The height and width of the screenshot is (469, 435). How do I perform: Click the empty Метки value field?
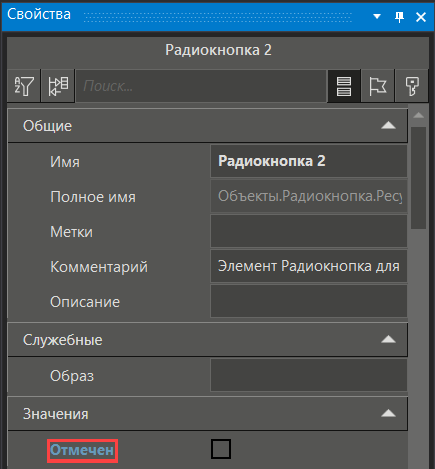tap(309, 231)
